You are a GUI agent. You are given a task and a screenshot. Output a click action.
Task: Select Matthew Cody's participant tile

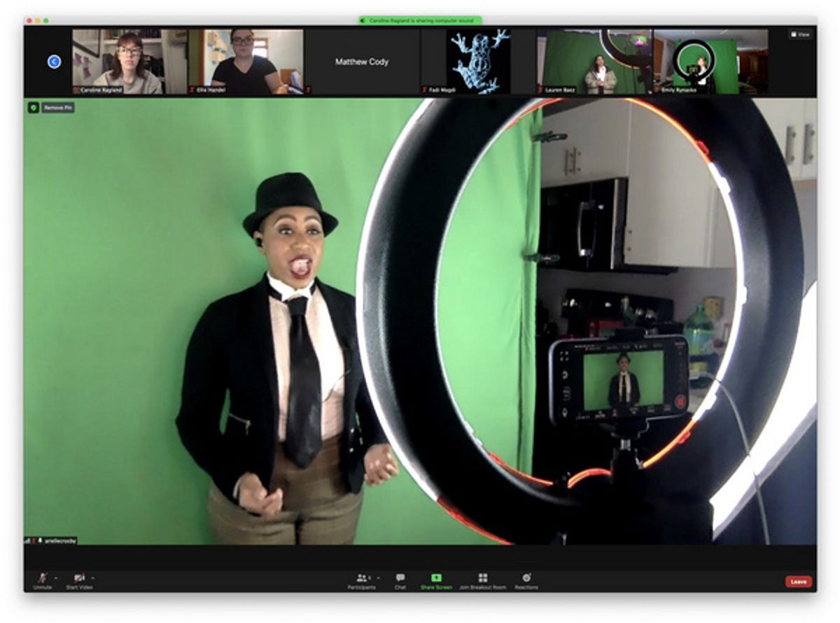point(361,62)
